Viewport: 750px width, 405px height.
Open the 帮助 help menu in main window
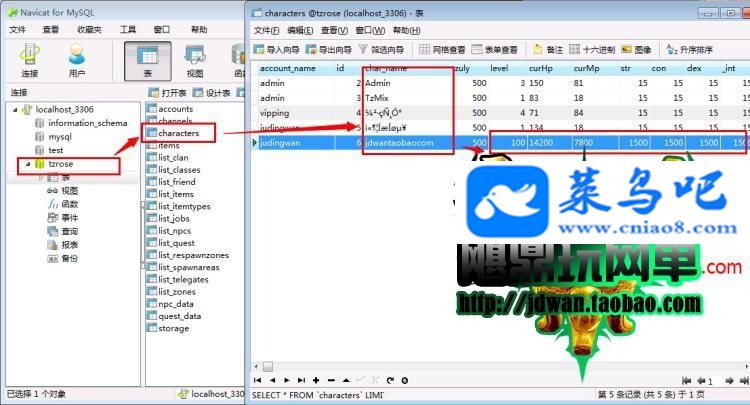pos(199,30)
